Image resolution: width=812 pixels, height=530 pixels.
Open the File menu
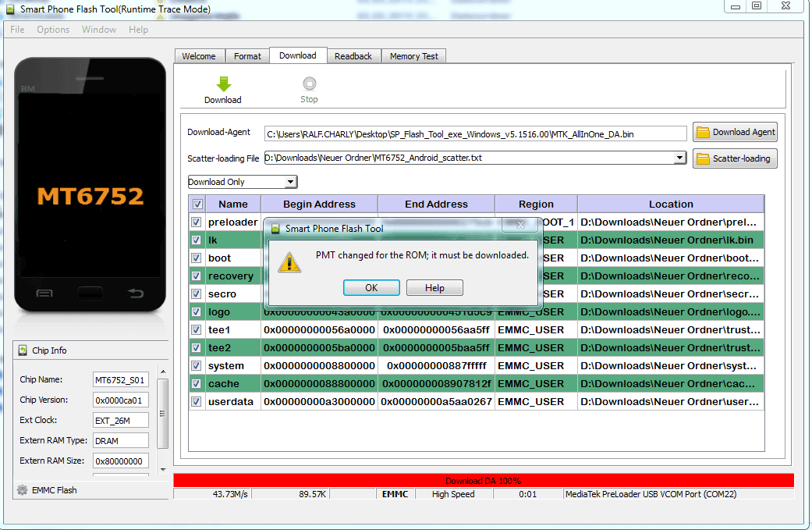pyautogui.click(x=17, y=30)
